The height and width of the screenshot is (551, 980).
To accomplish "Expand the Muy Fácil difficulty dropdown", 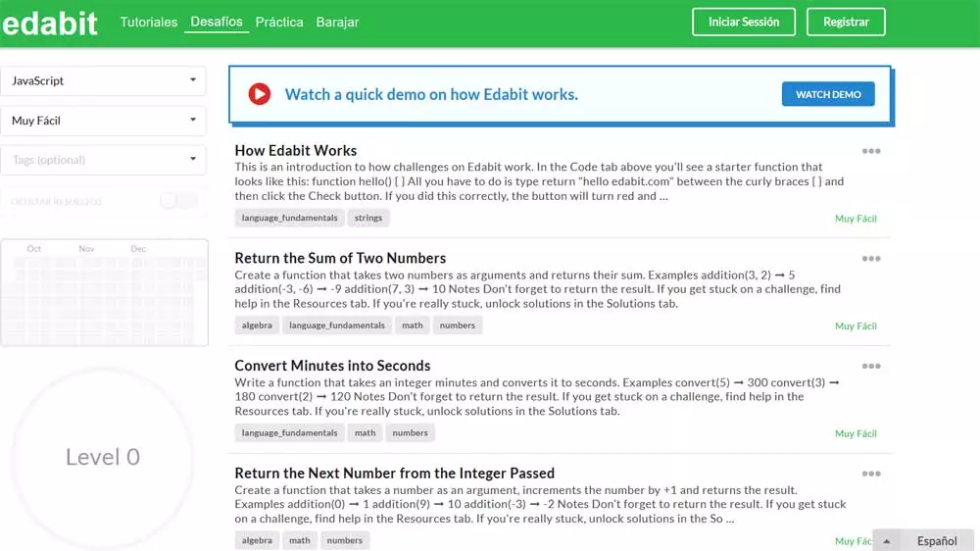I will point(103,120).
